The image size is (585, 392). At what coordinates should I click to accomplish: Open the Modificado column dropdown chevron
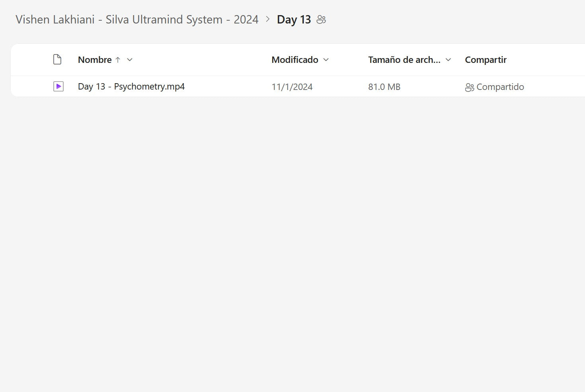tap(326, 60)
